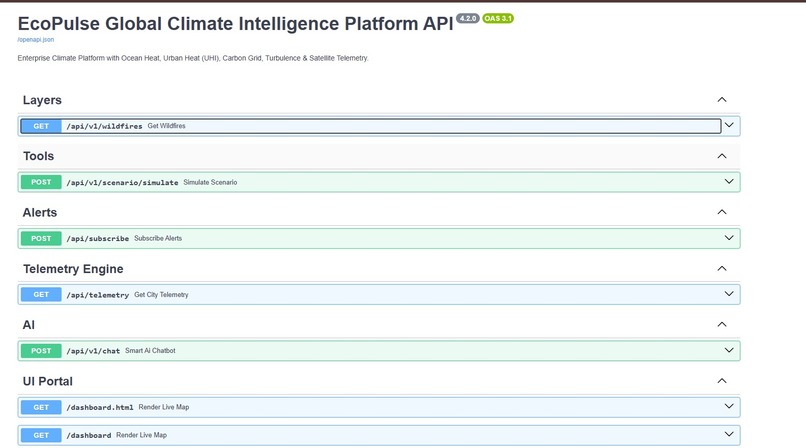Viewport: 806px width, 448px height.
Task: Click the Enterprise Climate Platform description text
Action: coord(193,58)
